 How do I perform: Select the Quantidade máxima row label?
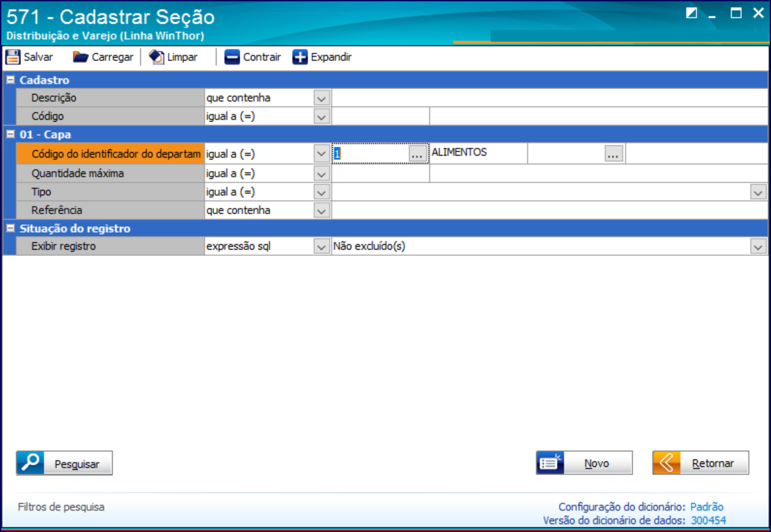pyautogui.click(x=111, y=173)
